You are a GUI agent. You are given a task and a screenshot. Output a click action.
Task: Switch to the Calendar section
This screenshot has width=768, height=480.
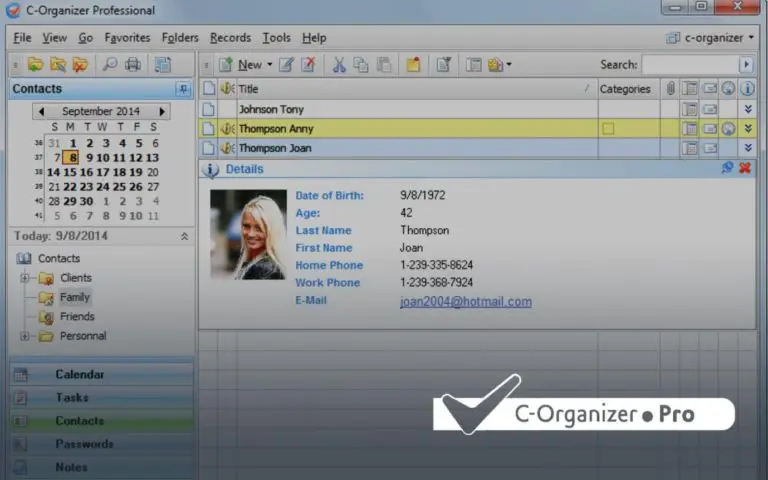point(101,375)
